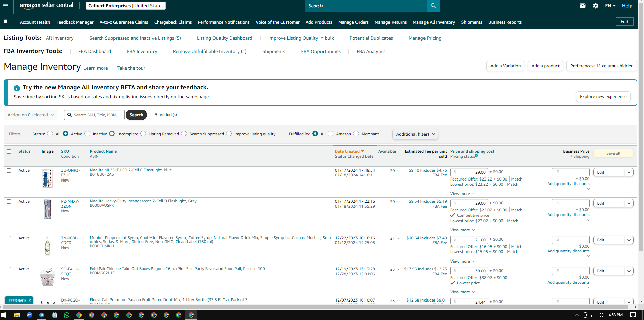
Task: Click the Save all button
Action: coord(613,153)
